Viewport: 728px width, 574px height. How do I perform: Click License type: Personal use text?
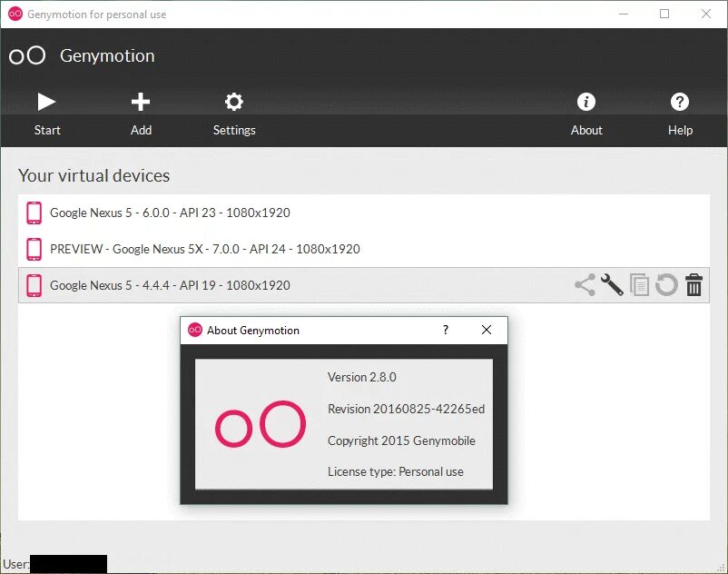click(x=396, y=472)
